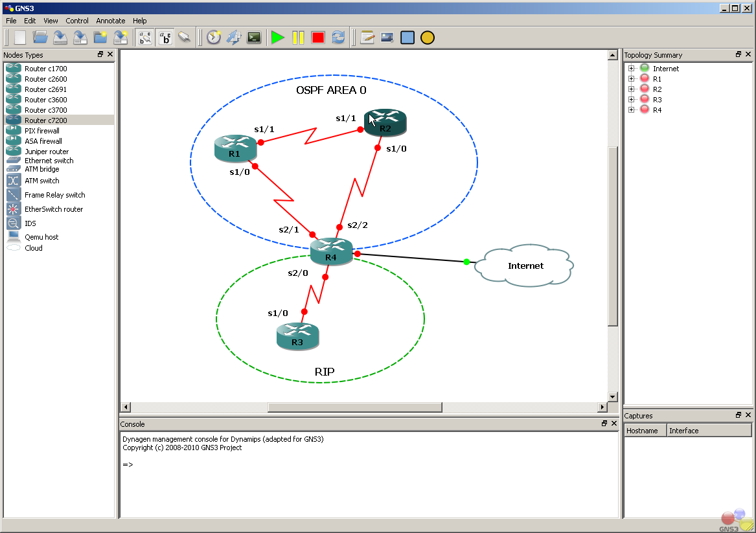Expand the Internet node in Topology Summary
756x533 pixels.
coord(631,69)
